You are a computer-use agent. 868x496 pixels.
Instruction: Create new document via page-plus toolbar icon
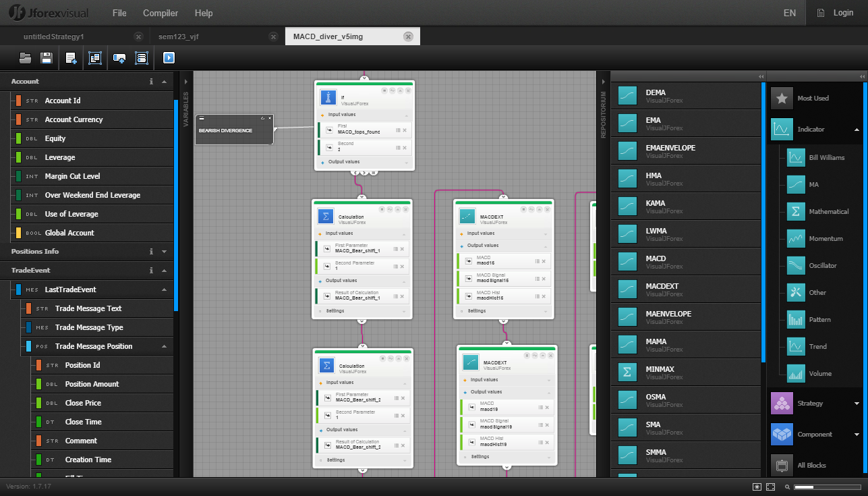coord(71,58)
